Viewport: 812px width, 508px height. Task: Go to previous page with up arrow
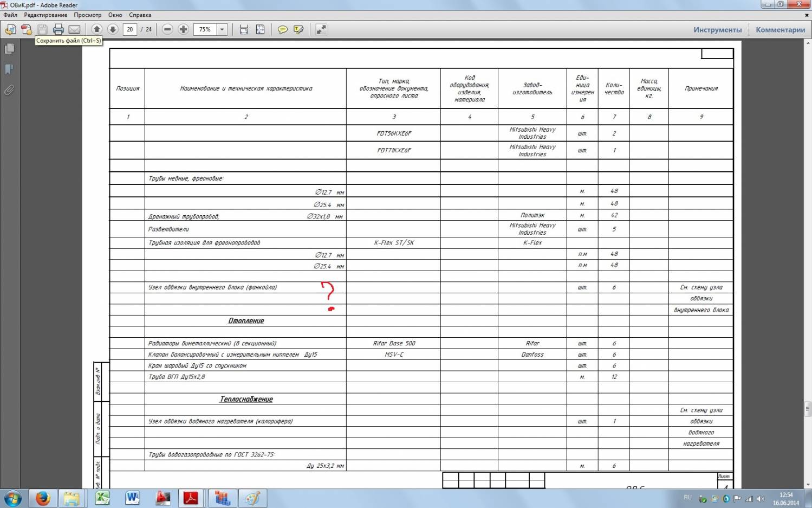click(x=96, y=29)
